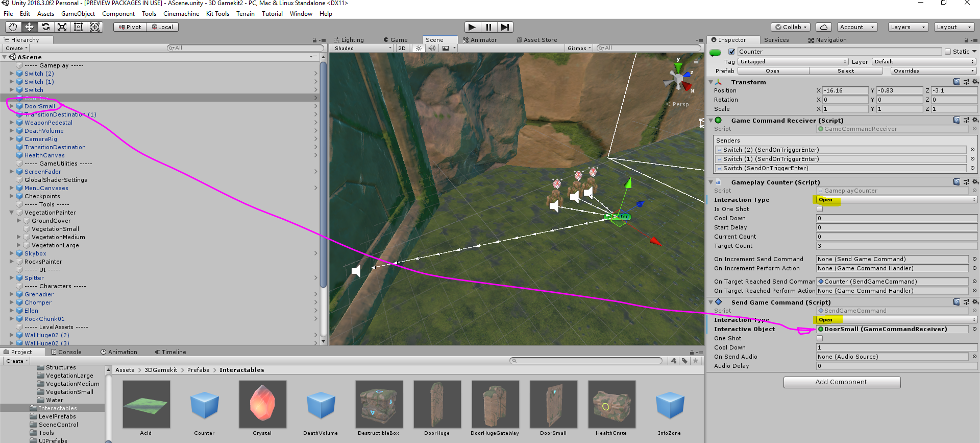Click the prefab Select button
Screen dimensions: 980x443
coord(846,71)
